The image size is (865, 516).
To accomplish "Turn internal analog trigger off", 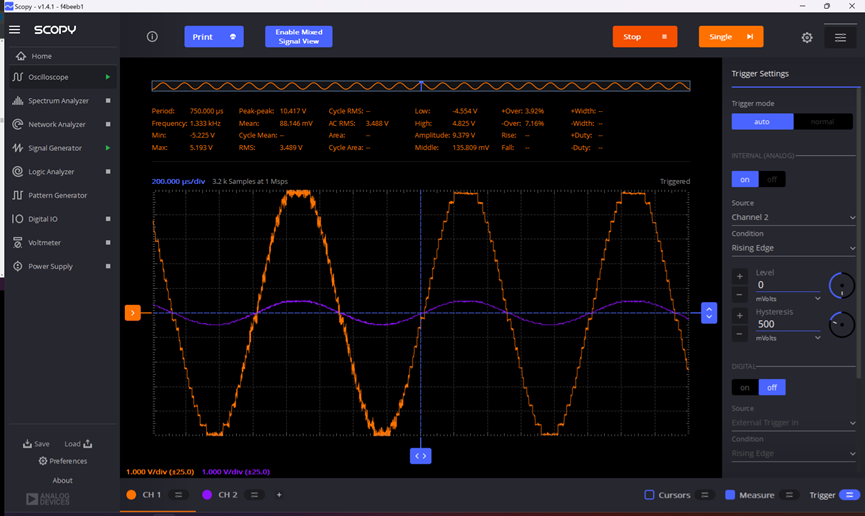I will pyautogui.click(x=772, y=179).
